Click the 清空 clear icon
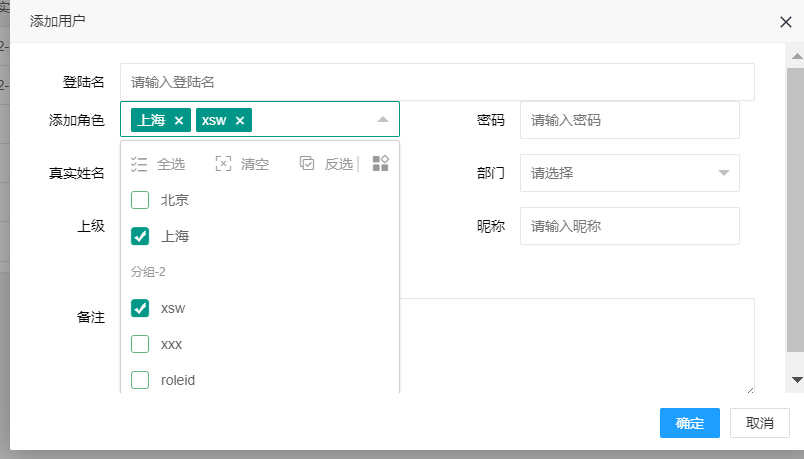 click(223, 164)
